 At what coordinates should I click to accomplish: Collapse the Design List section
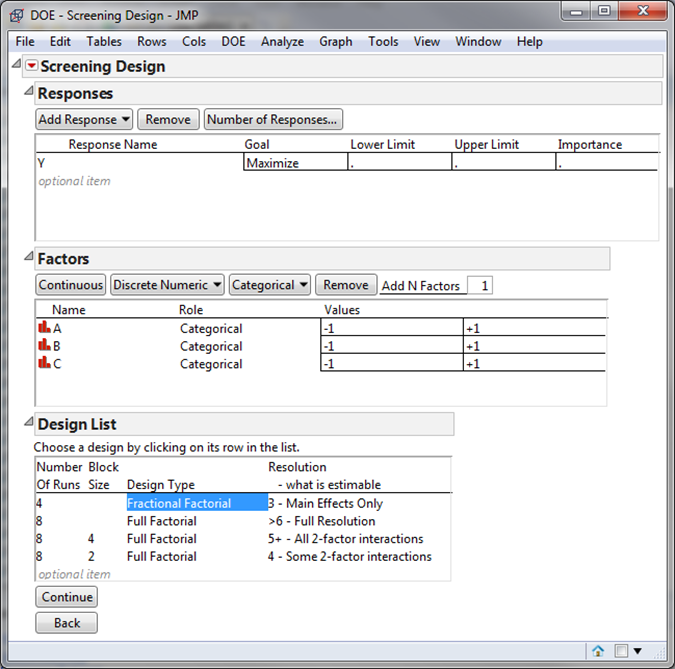pyautogui.click(x=29, y=423)
